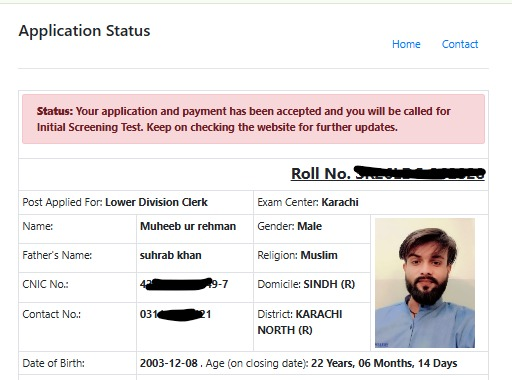The width and height of the screenshot is (512, 380).
Task: Click the redacted CNIC number value
Action: [x=184, y=284]
